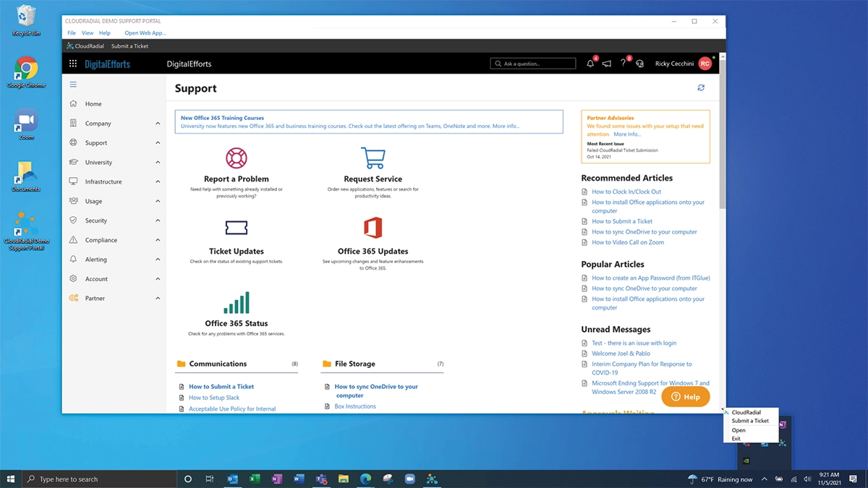Click the orange Help button
Screen dimensions: 868x488
[686, 397]
